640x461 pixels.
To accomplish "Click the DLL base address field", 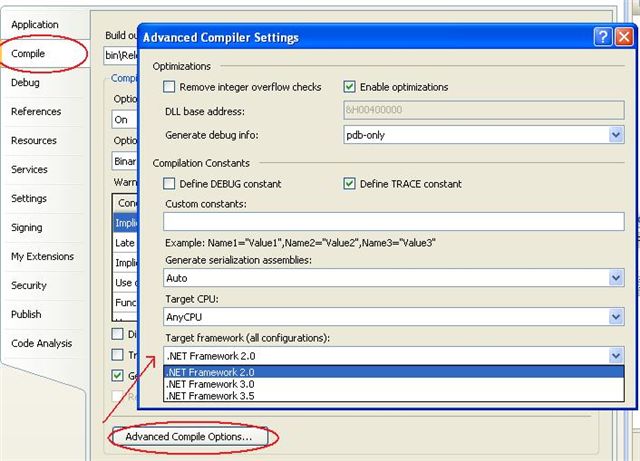I will pos(484,110).
